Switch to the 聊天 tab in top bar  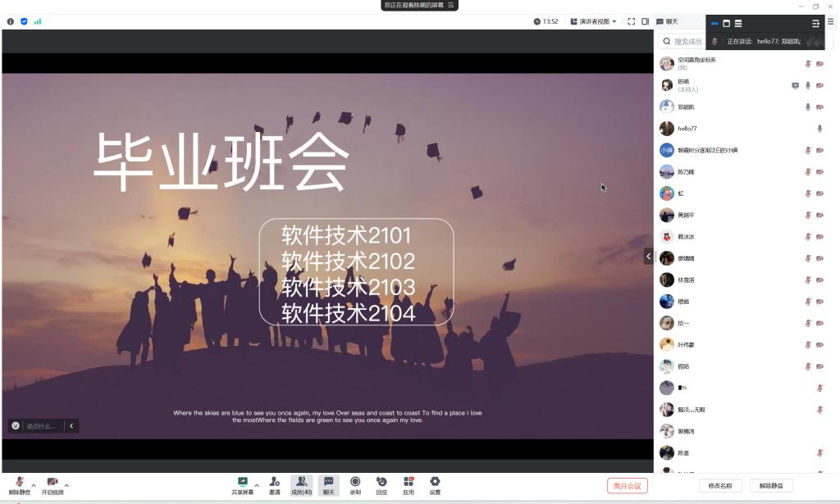[667, 21]
